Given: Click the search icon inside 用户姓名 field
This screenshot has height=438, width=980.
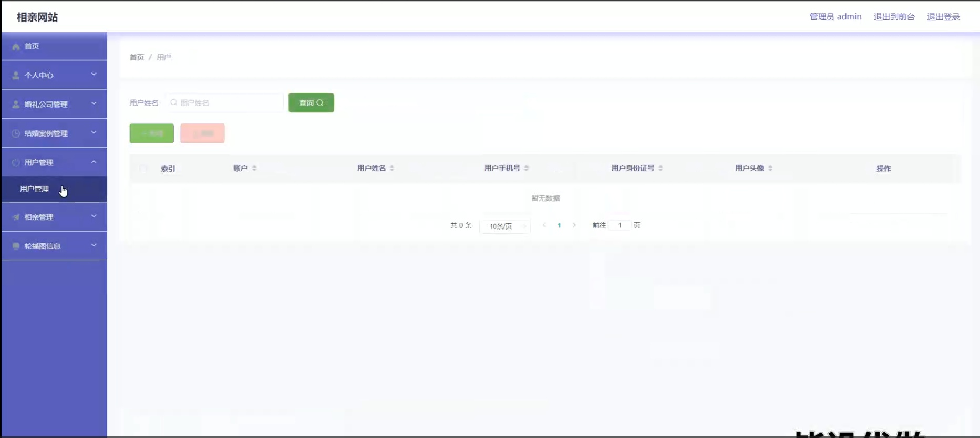Looking at the screenshot, I should (x=173, y=102).
